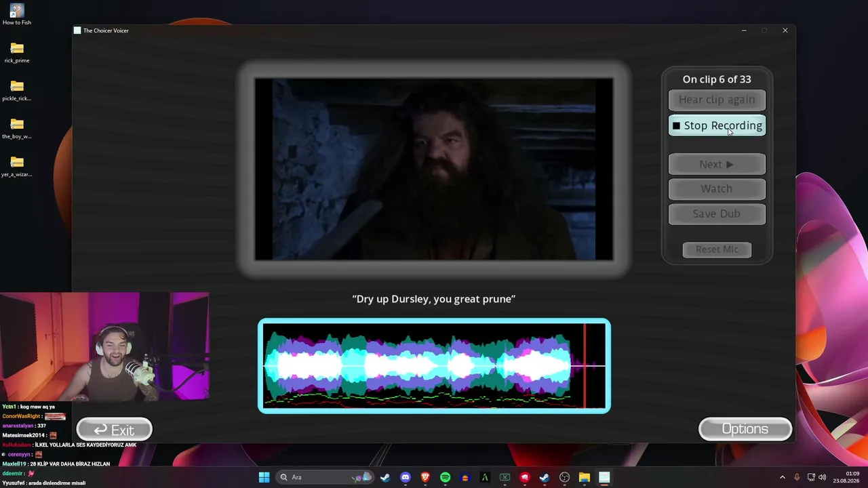Open OBS Studio from the taskbar

564,477
